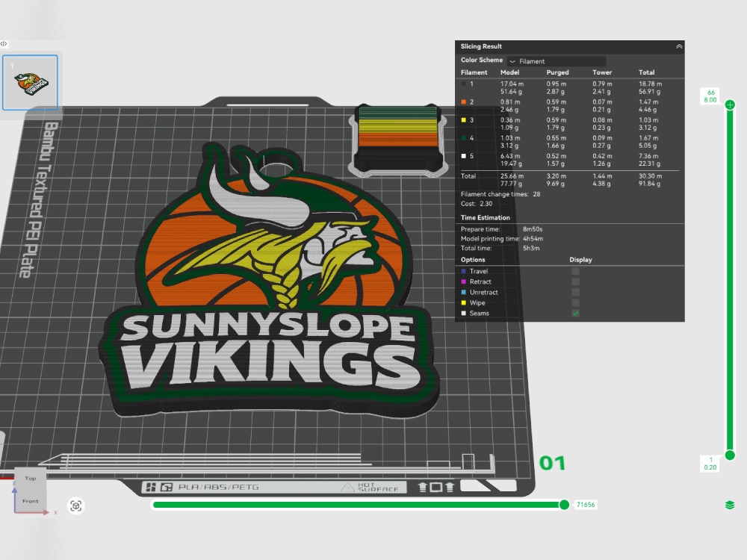Click the Sunnyslope Vikings model
Viewport: 747px width, 560px height.
click(269, 281)
